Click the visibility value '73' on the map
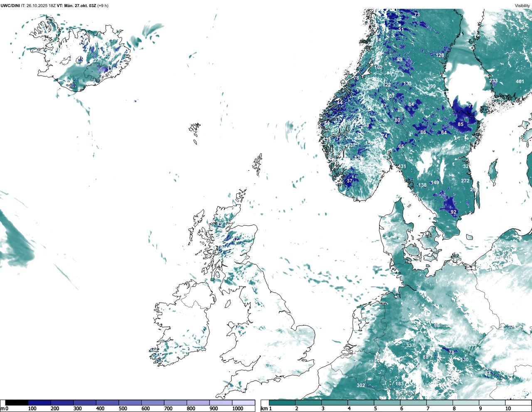Viewport: 532px width, 412px height. tap(417, 15)
